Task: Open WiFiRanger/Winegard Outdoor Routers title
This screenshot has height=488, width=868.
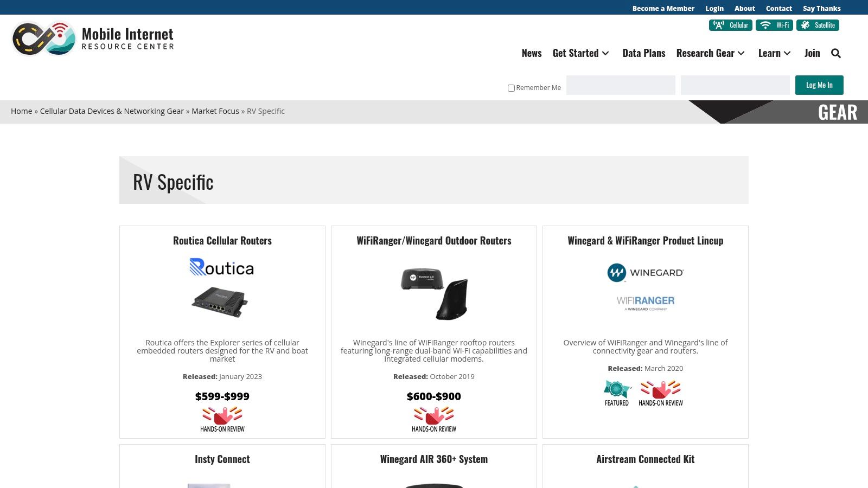Action: coord(434,241)
